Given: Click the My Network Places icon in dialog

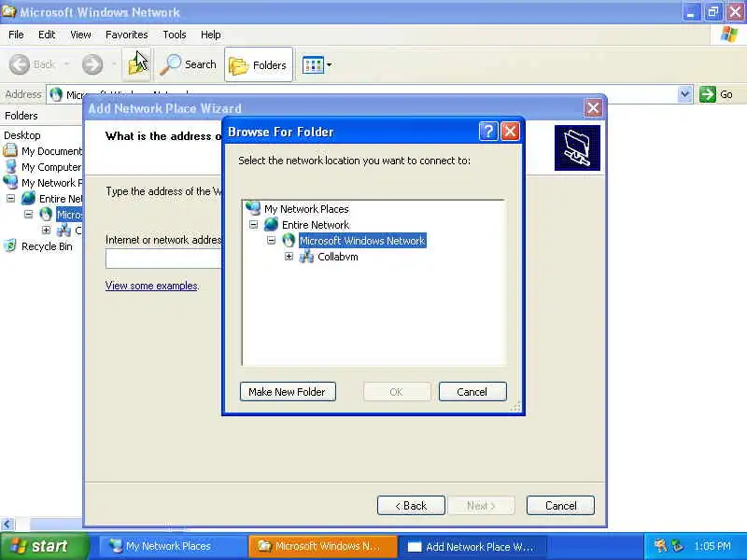Looking at the screenshot, I should coord(253,208).
